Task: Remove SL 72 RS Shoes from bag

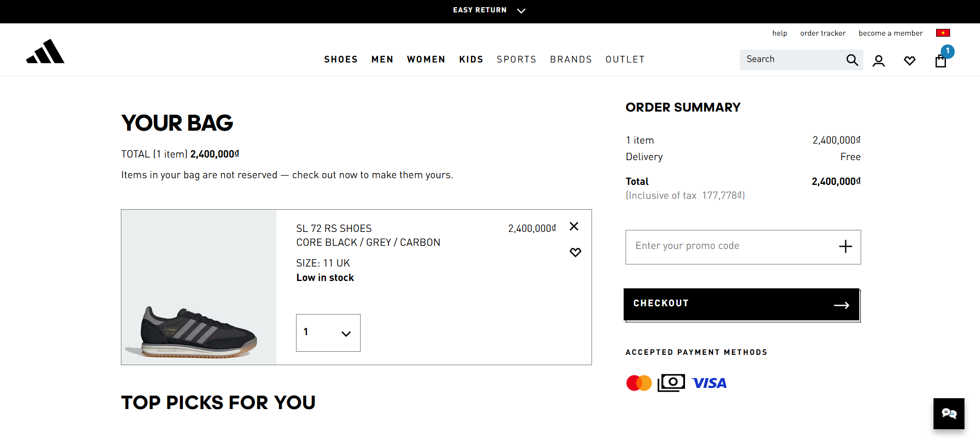Action: pos(574,226)
